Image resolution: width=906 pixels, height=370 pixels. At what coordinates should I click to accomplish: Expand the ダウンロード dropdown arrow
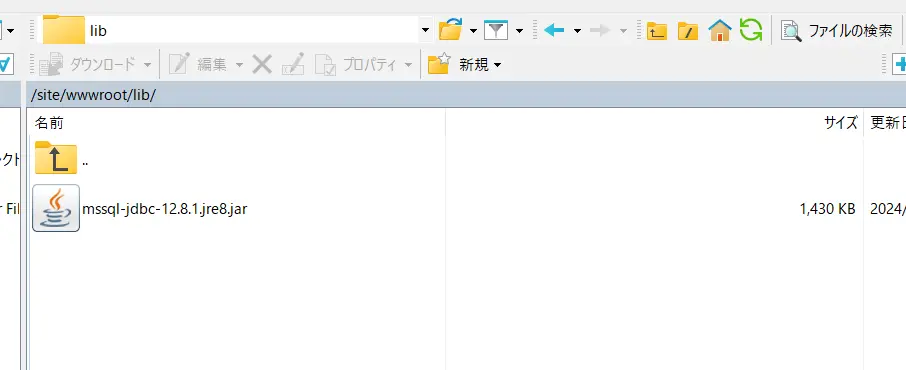pos(147,65)
